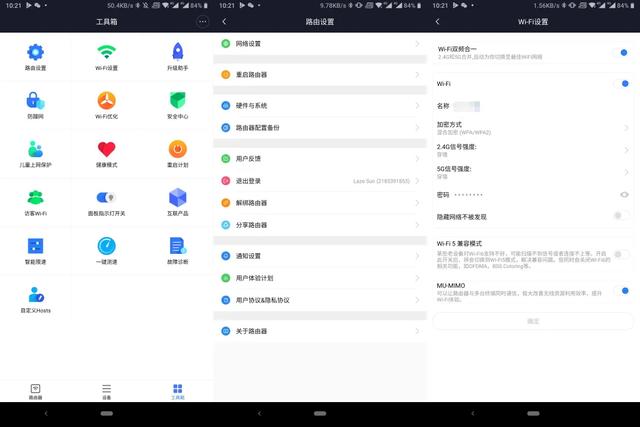This screenshot has height=427, width=640.
Task: Enable the 隐藏网络不被发现 switch
Action: click(621, 215)
